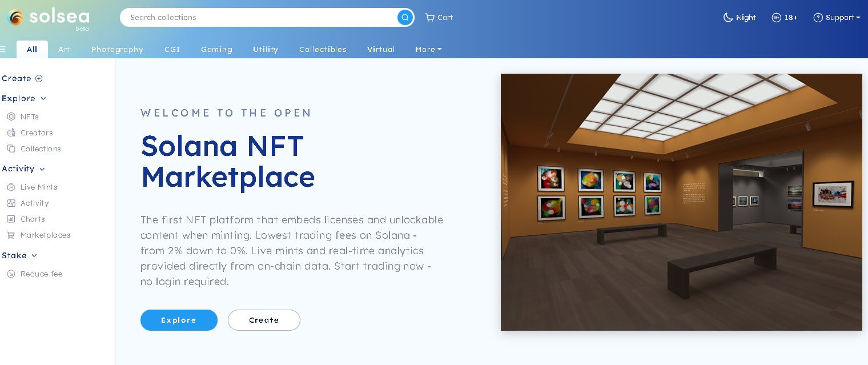The height and width of the screenshot is (365, 868).
Task: Click the blue search magnifier button
Action: [405, 18]
